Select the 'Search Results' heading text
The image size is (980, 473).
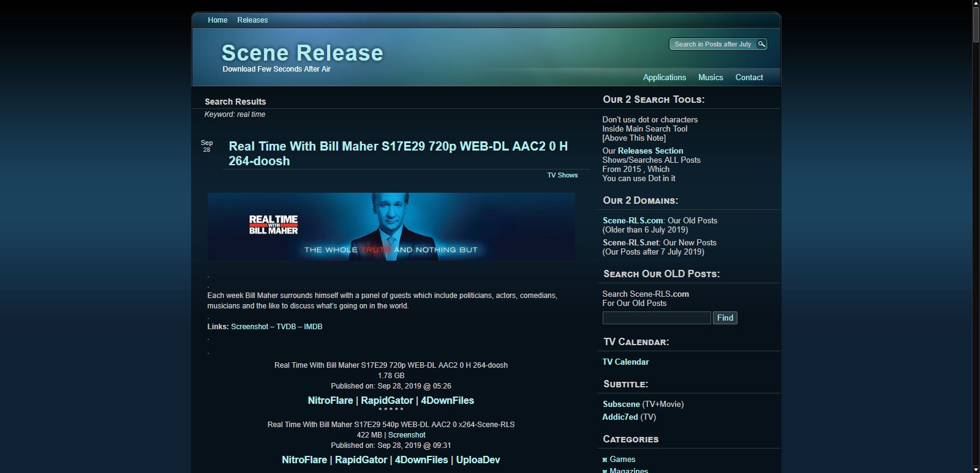pos(235,102)
